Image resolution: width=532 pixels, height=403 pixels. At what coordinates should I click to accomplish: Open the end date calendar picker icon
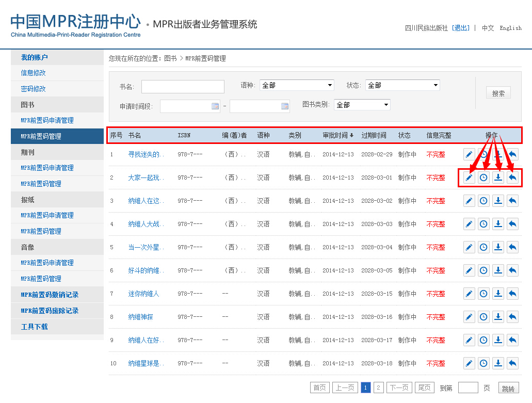pos(285,106)
